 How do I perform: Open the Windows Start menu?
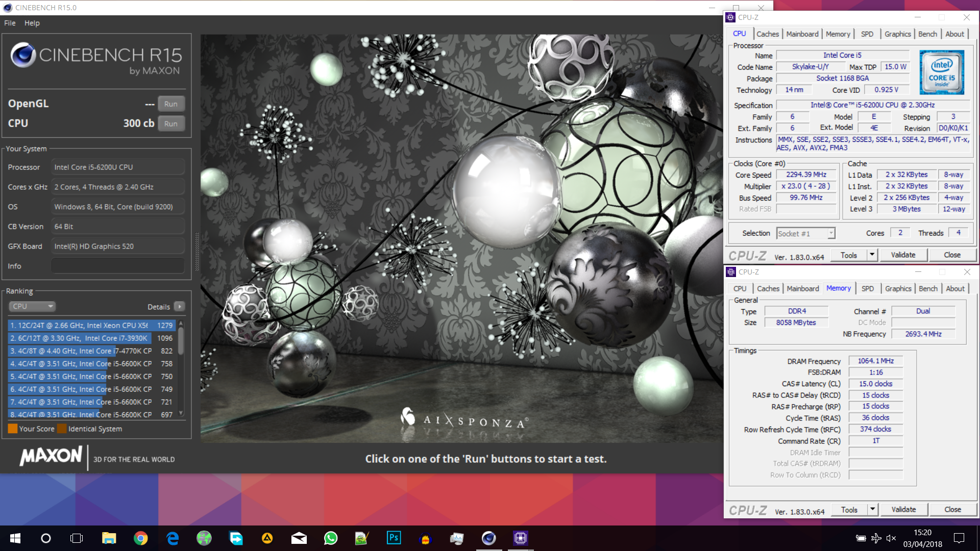[15, 538]
